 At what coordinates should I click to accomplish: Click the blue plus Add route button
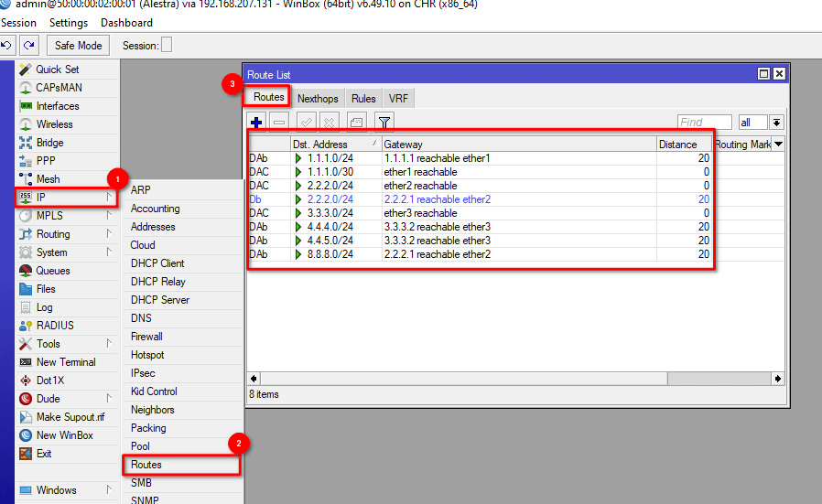coord(257,122)
